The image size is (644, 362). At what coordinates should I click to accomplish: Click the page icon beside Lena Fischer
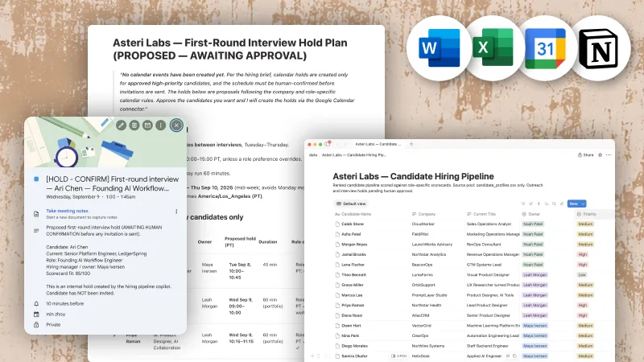pos(337,265)
